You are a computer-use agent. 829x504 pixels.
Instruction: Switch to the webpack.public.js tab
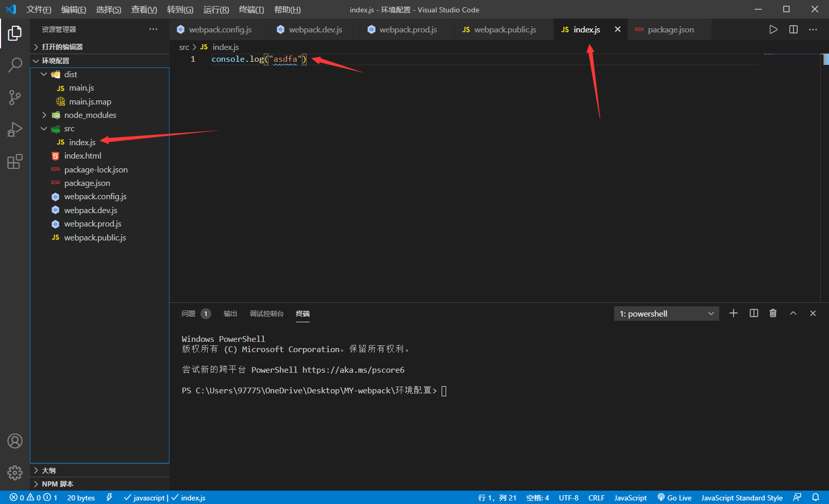coord(504,29)
